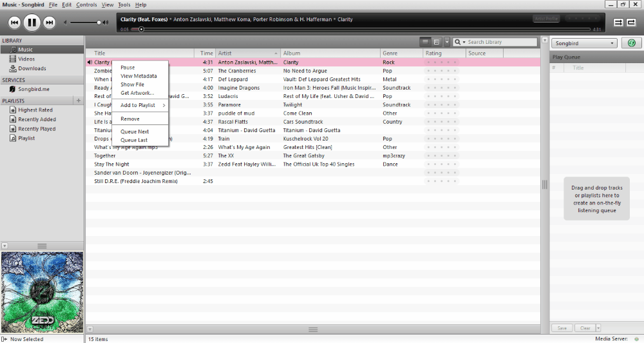Open the Help menu
Screen dimensions: 644x343
click(140, 5)
